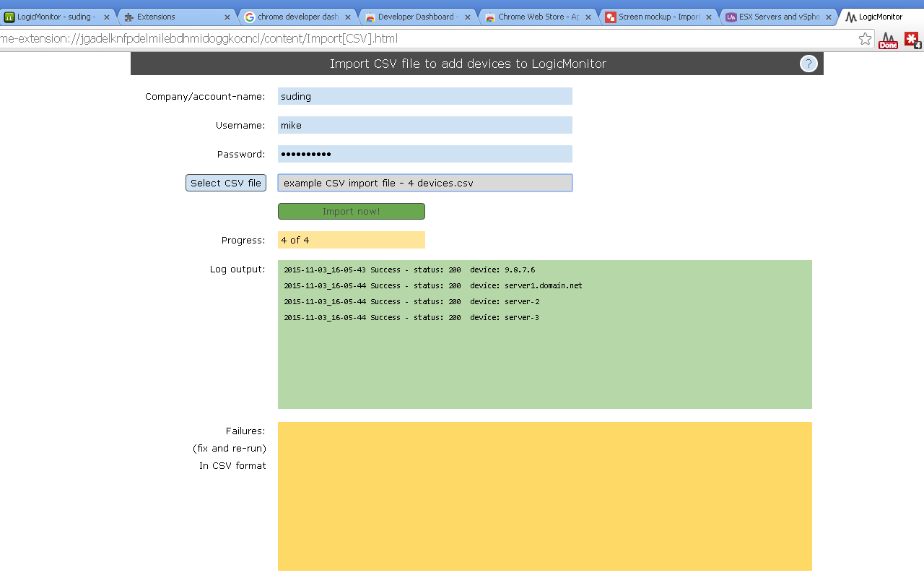
Task: Switch to the ESX Servers and vSphere tab
Action: pyautogui.click(x=776, y=16)
